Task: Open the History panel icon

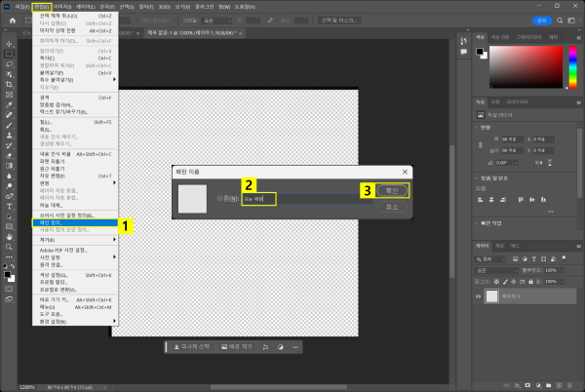Action: pos(463,41)
